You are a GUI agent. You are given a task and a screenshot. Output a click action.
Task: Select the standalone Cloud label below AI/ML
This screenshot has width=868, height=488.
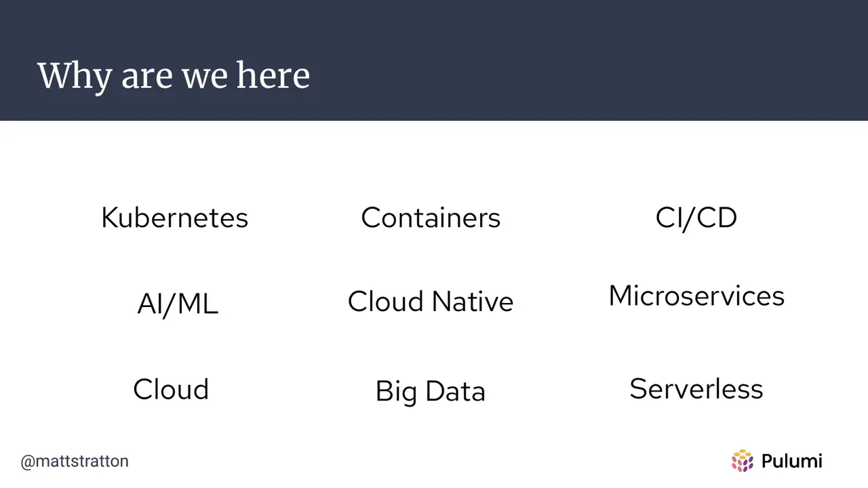[171, 389]
